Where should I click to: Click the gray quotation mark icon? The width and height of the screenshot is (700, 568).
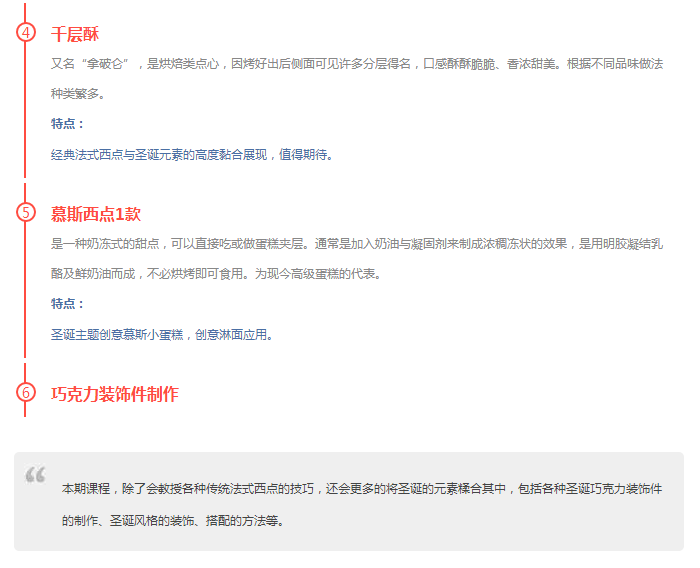(36, 475)
